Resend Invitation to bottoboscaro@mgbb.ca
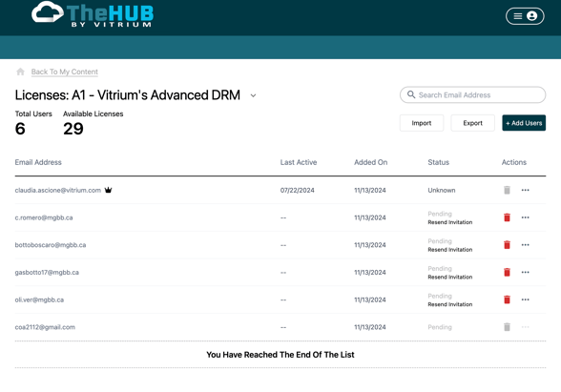 point(450,250)
